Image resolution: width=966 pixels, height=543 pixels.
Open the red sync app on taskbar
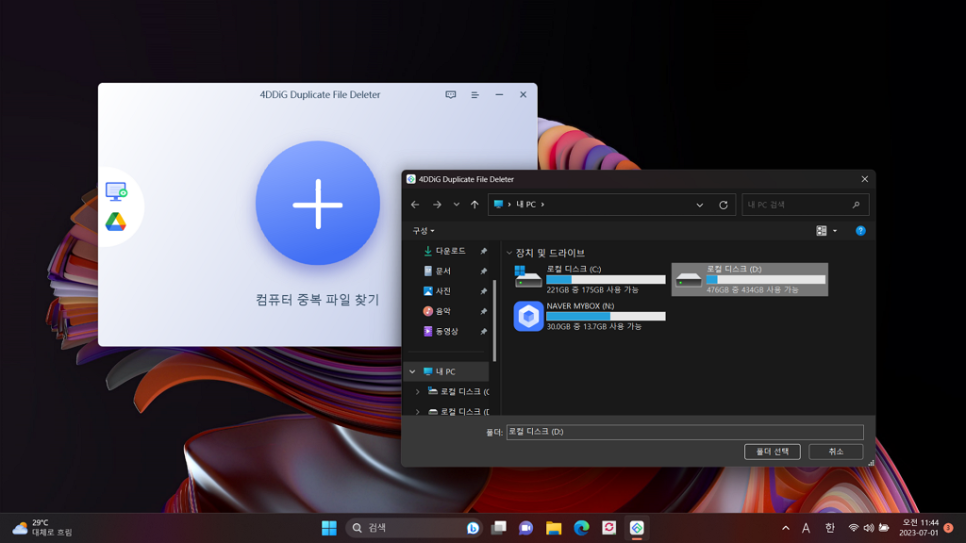coord(609,528)
